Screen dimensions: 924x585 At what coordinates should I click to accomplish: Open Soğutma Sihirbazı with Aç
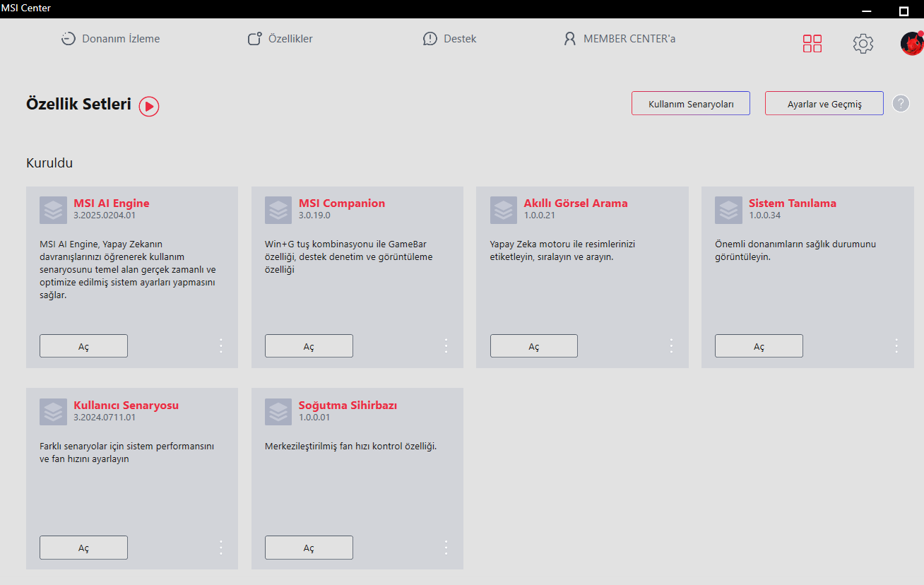point(309,548)
